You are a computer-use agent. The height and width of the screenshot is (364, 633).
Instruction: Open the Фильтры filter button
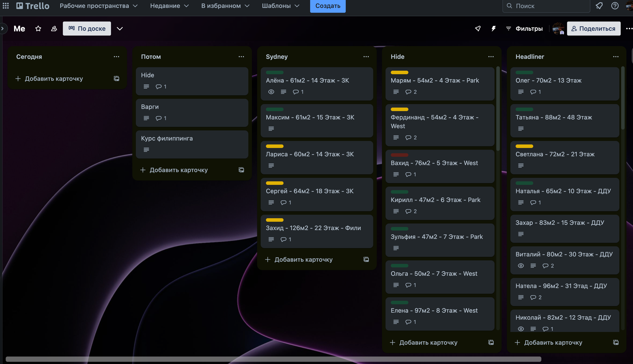524,29
